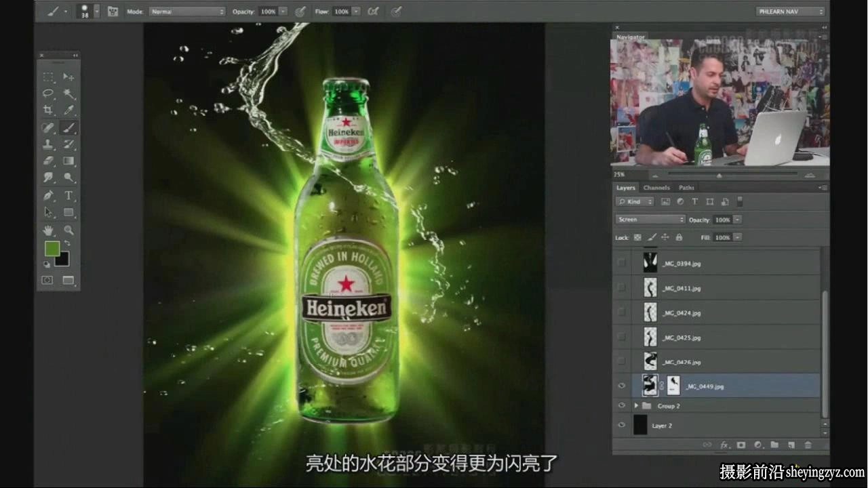The image size is (868, 488).
Task: Lock image pixels
Action: point(652,237)
